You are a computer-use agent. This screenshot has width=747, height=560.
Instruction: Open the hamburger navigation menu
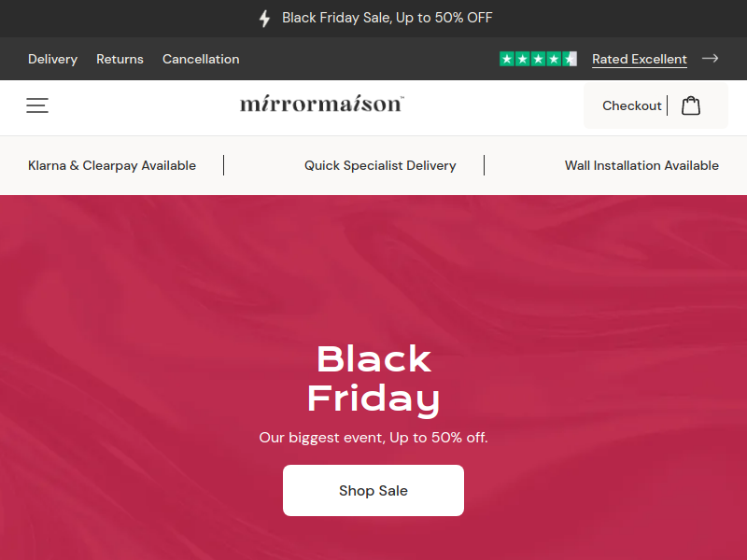pyautogui.click(x=37, y=105)
